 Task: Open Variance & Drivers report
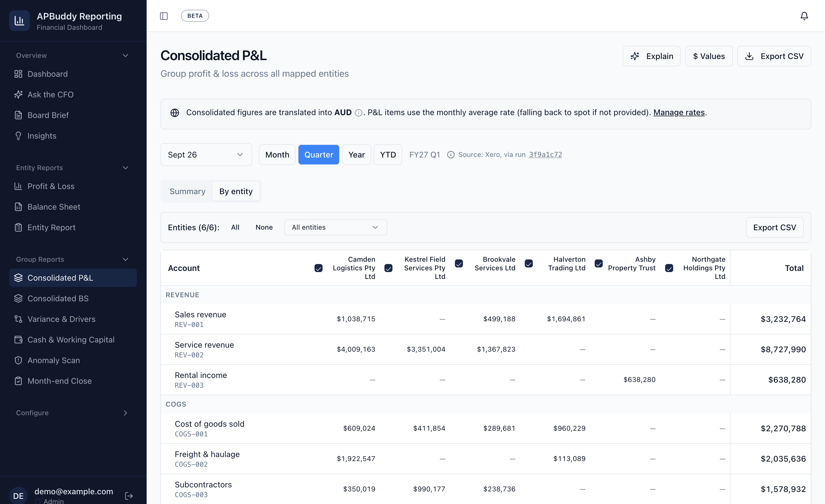[x=73, y=319]
